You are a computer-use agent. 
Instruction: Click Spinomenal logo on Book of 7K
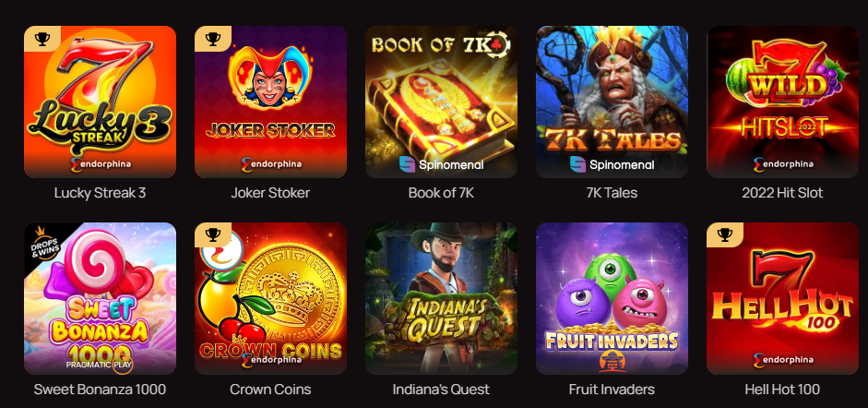tap(441, 164)
